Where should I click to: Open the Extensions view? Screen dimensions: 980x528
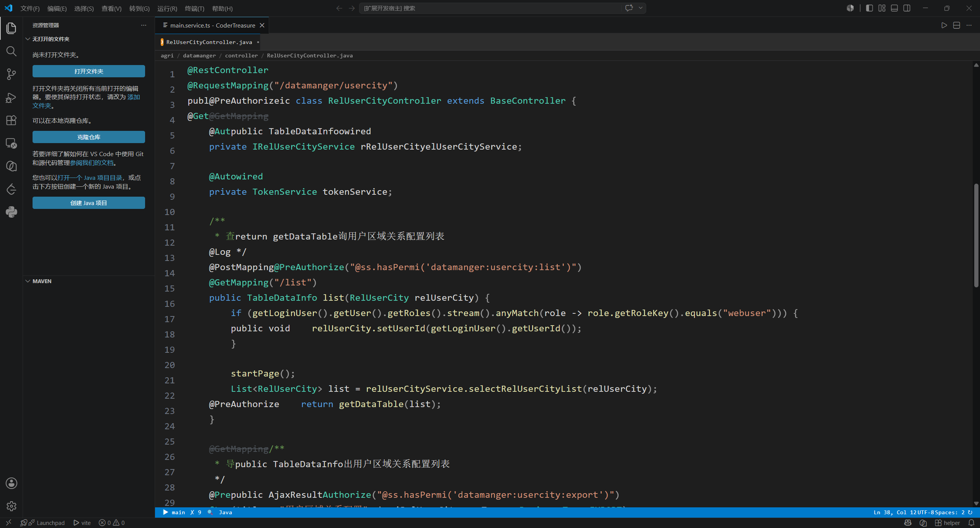(11, 120)
